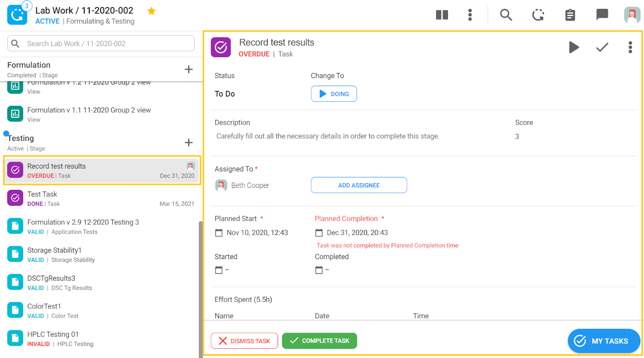
Task: Click the purple Record test results header icon
Action: pos(221,47)
